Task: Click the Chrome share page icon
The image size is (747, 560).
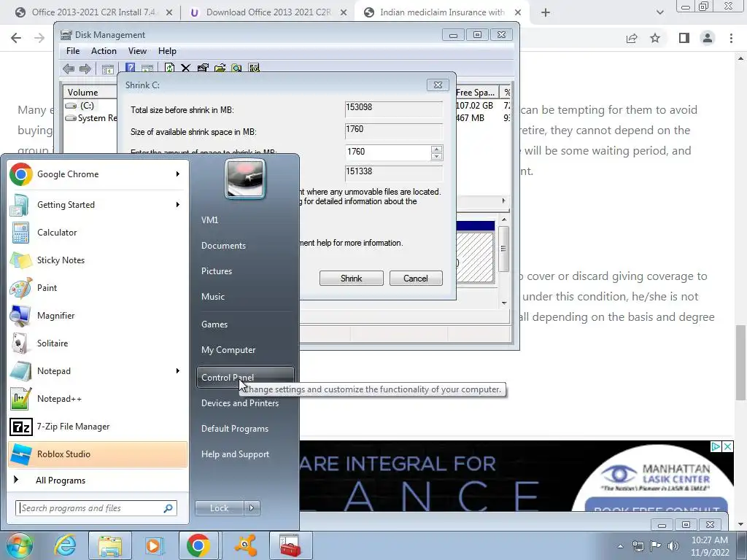Action: coord(632,38)
